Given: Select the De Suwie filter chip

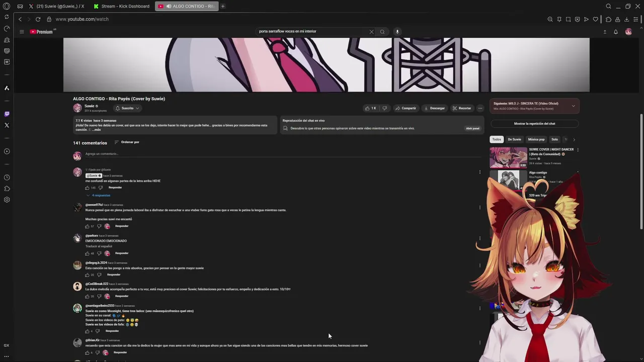Looking at the screenshot, I should point(514,139).
